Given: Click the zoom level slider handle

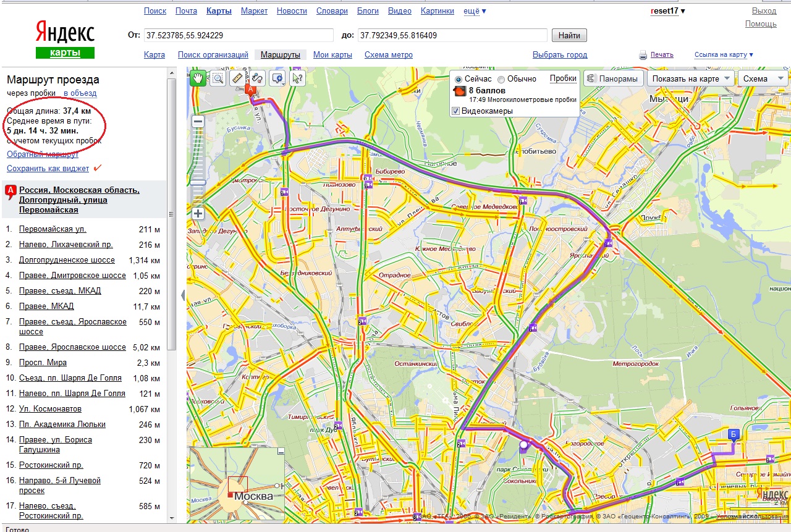Looking at the screenshot, I should 198,182.
